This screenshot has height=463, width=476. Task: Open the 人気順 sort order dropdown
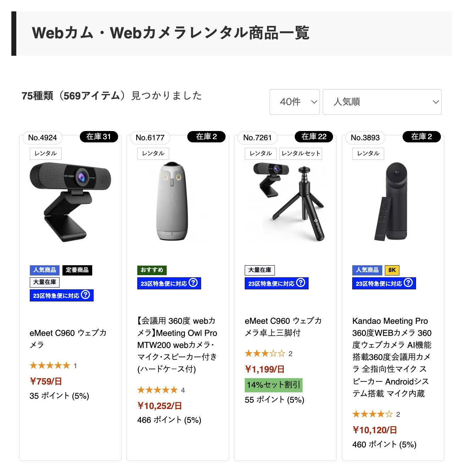coord(382,102)
